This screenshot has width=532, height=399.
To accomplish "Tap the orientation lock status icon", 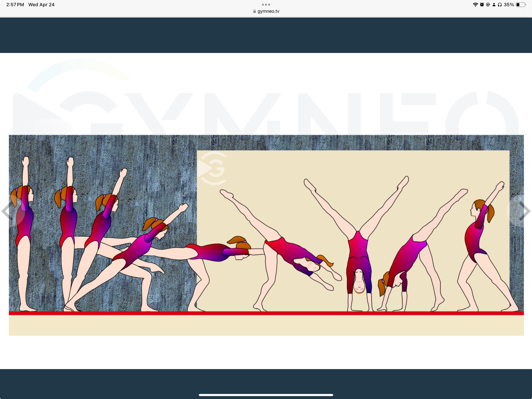I will point(488,4).
